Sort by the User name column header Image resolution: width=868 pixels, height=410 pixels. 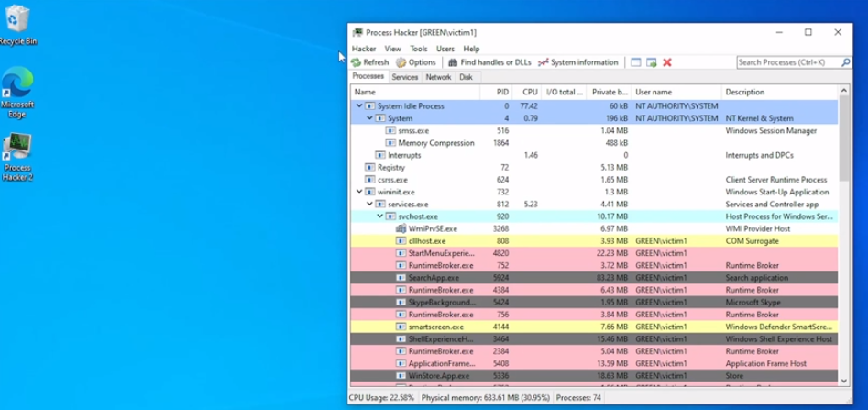pyautogui.click(x=676, y=92)
